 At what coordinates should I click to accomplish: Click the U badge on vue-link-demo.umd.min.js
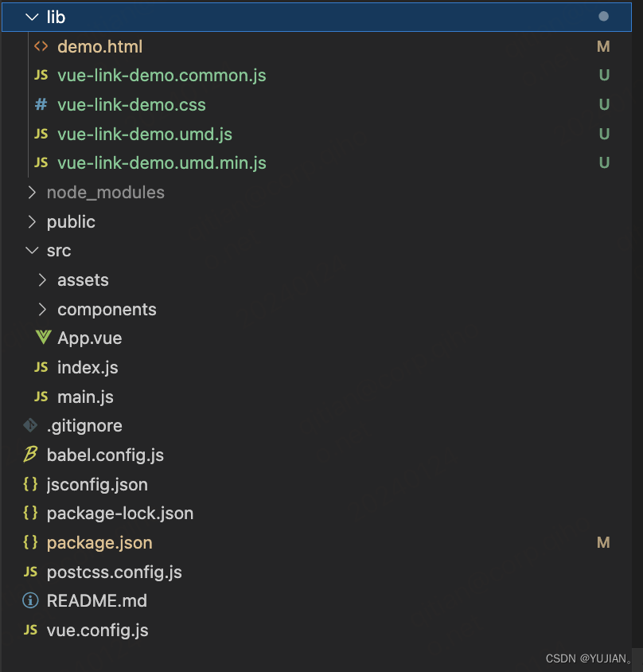(x=604, y=163)
